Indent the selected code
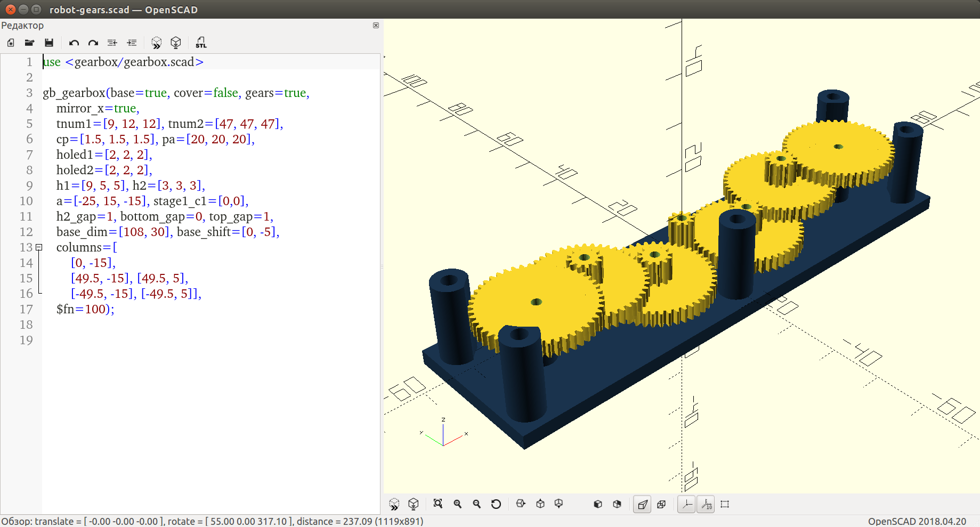This screenshot has width=980, height=527. [132, 43]
